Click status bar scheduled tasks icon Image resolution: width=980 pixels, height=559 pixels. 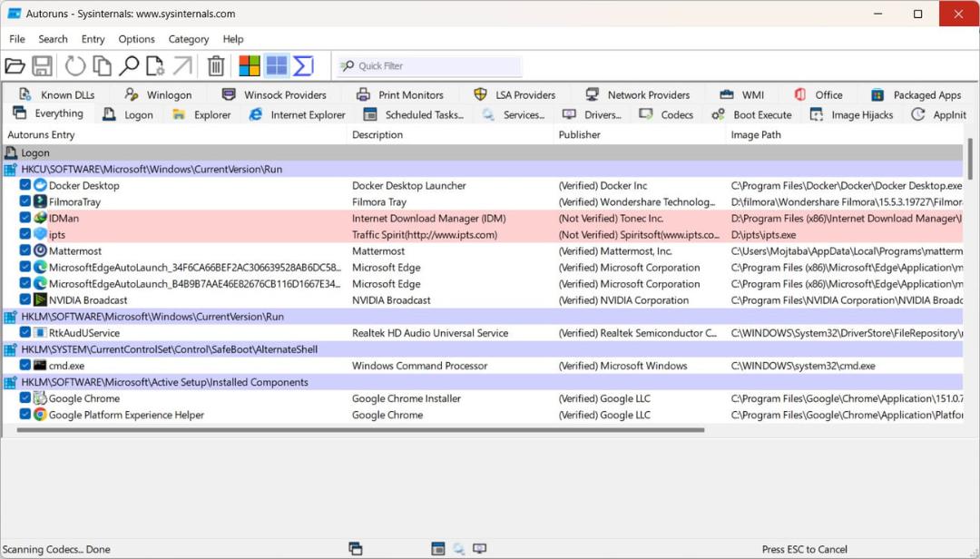[438, 548]
